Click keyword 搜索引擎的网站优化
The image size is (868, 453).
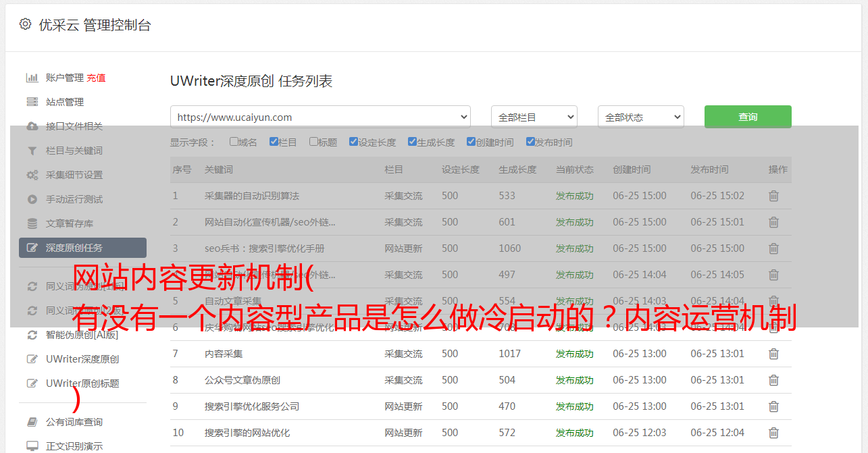point(247,433)
